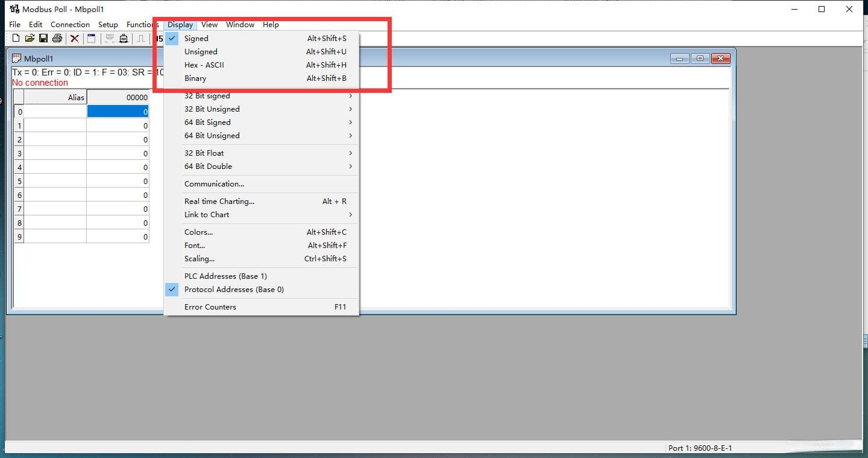Open the View menu
The width and height of the screenshot is (868, 458).
(209, 25)
